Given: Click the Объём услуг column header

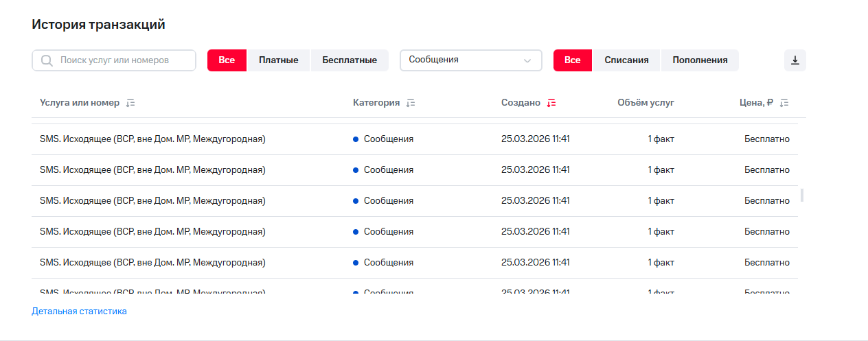Looking at the screenshot, I should click(646, 103).
